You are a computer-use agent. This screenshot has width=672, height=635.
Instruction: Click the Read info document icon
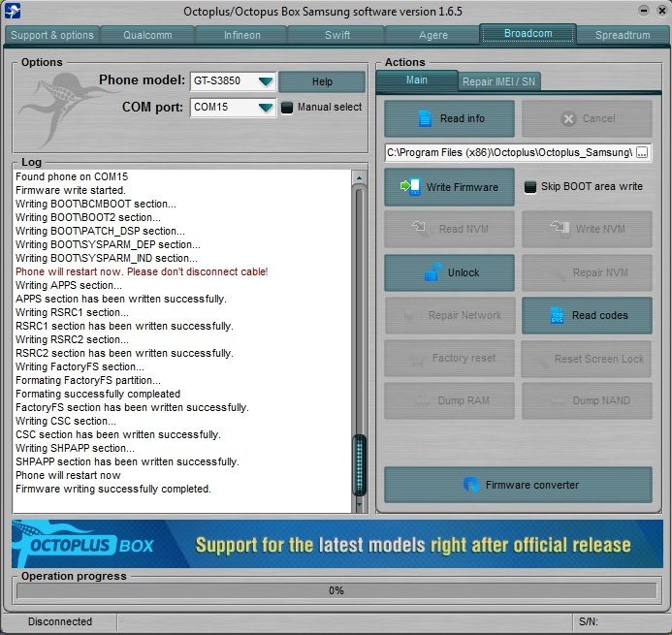click(425, 119)
